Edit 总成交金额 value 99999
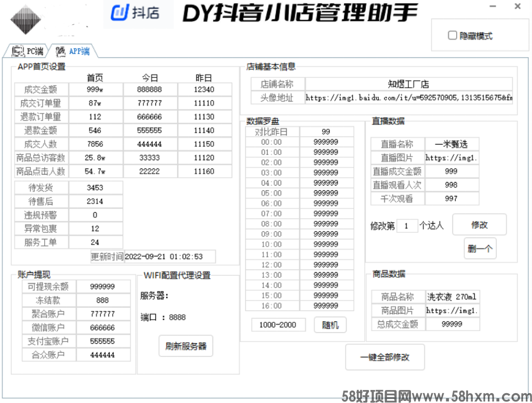This screenshot has height=403, width=532. coord(453,324)
